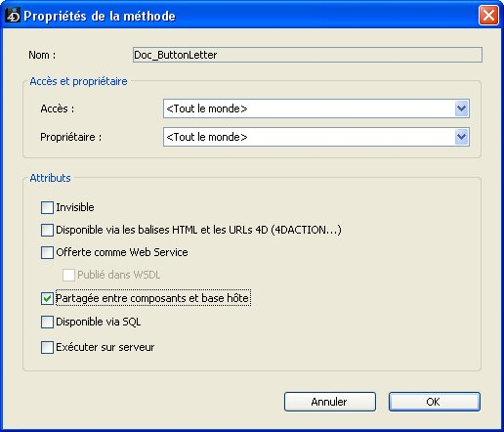The width and height of the screenshot is (504, 432).
Task: Click the disabled Publié dans WSDL checkbox
Action: 68,275
